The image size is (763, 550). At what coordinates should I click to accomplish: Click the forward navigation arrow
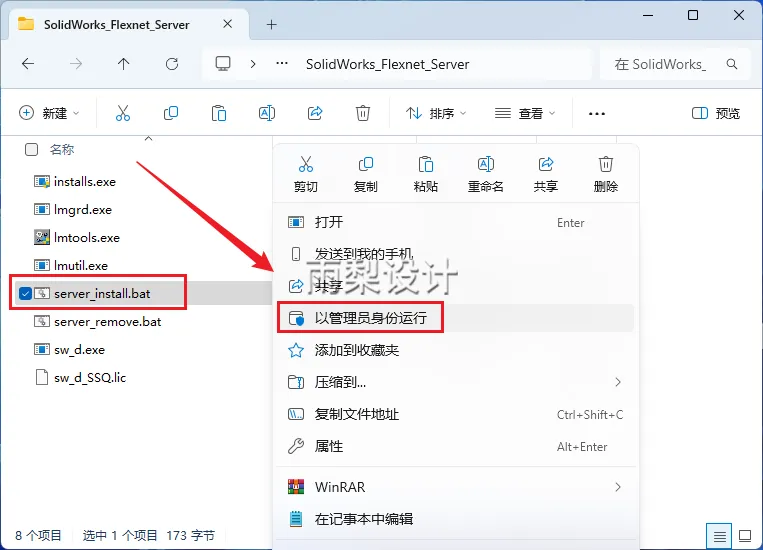tap(76, 64)
